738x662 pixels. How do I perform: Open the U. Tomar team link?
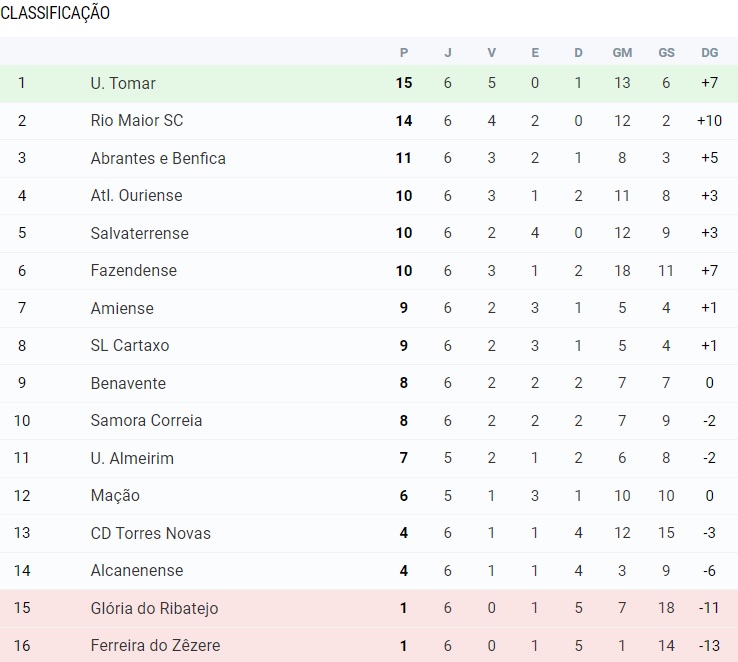point(123,83)
